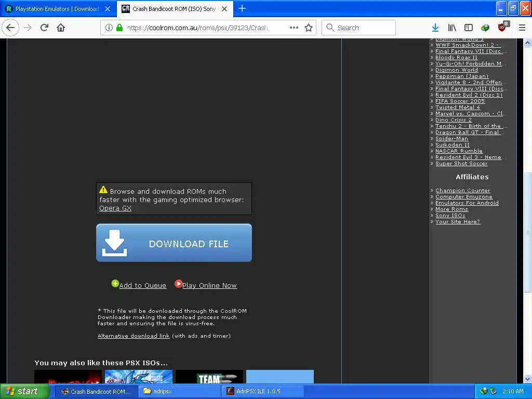Screen dimensions: 532x399
Task: Go back with the browser back arrow
Action: [x=10, y=28]
